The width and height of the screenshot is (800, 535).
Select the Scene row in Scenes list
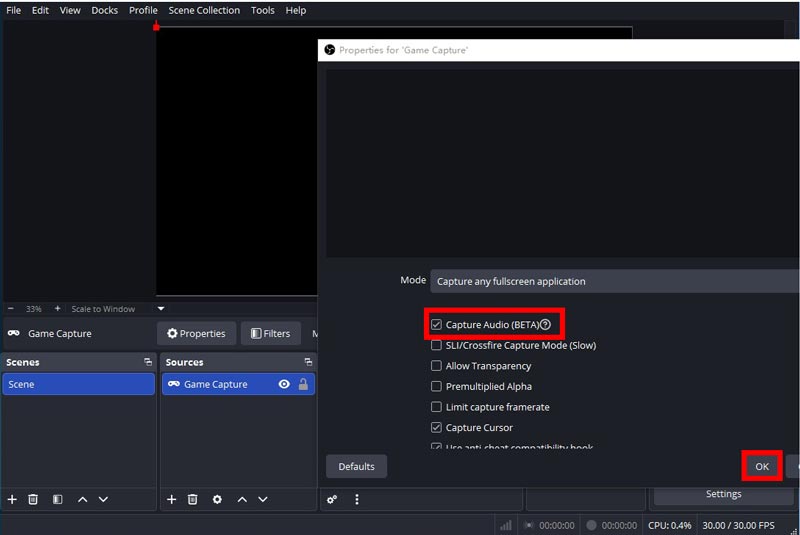(78, 384)
